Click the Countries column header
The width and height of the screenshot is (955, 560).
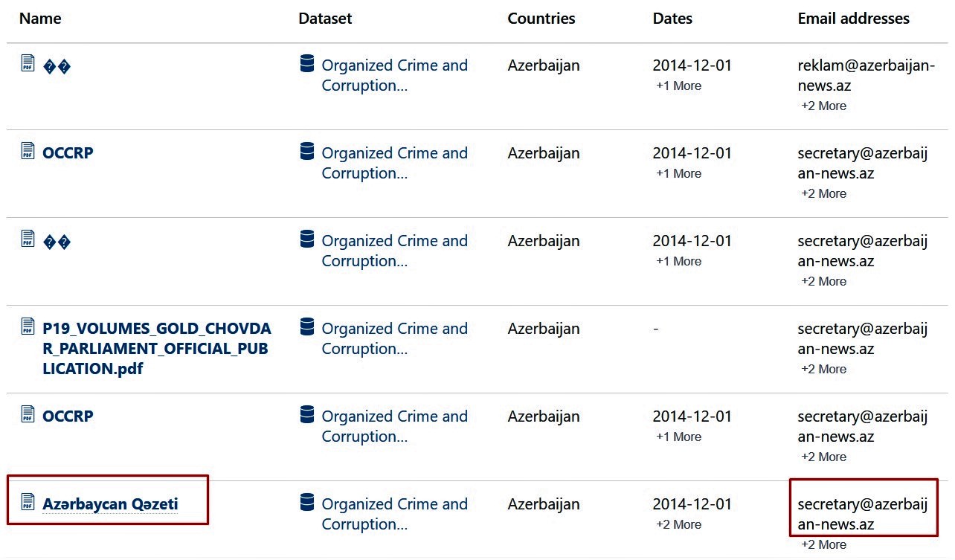pyautogui.click(x=541, y=19)
